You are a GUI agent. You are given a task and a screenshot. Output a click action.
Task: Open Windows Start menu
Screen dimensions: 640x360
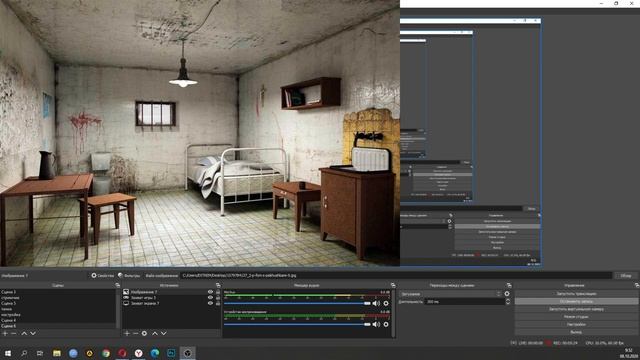coord(7,353)
